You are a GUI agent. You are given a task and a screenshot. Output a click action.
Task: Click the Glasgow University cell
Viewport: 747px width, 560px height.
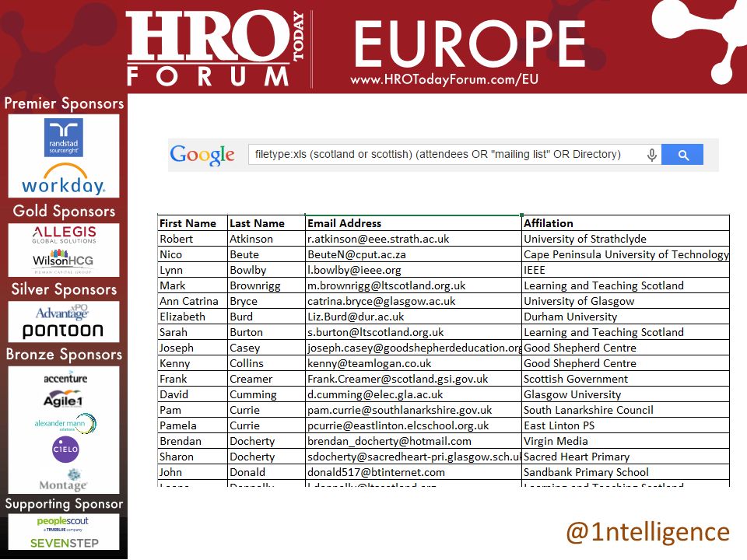[x=626, y=395]
